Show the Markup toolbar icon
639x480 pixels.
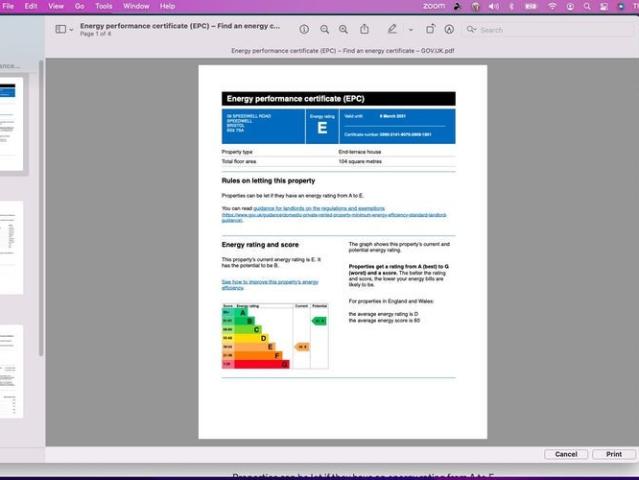pyautogui.click(x=449, y=29)
